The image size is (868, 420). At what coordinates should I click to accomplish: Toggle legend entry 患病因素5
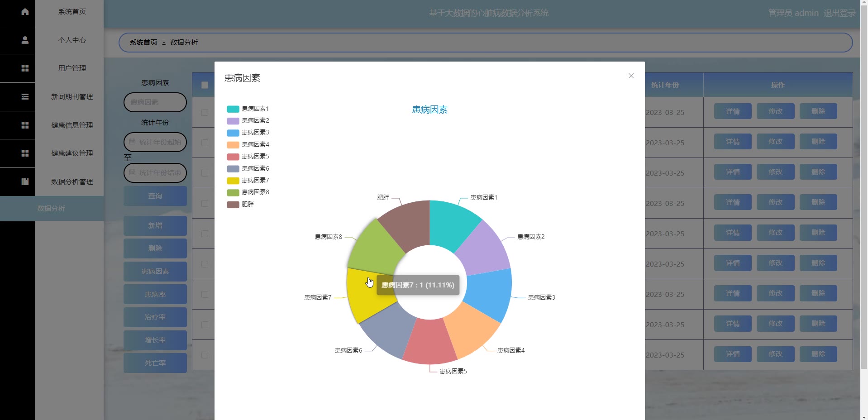click(248, 157)
